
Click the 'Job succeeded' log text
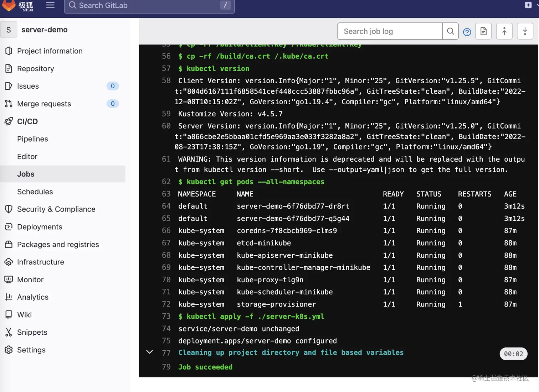(x=205, y=367)
